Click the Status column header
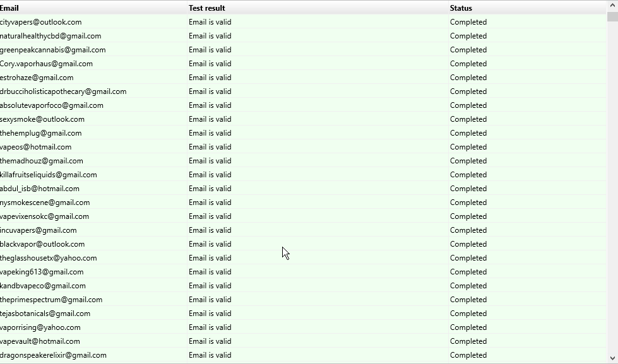 click(x=461, y=8)
